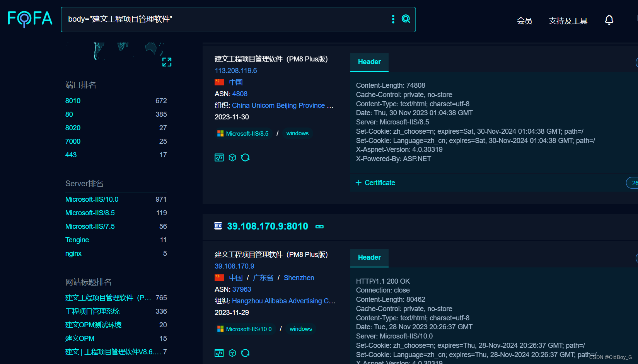The image size is (638, 364).
Task: Filter by port 443
Action: point(71,155)
